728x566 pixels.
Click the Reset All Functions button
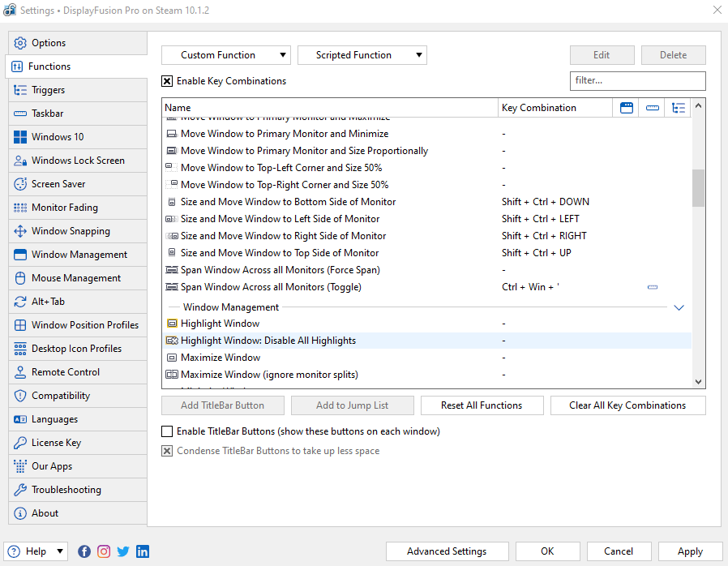click(482, 405)
